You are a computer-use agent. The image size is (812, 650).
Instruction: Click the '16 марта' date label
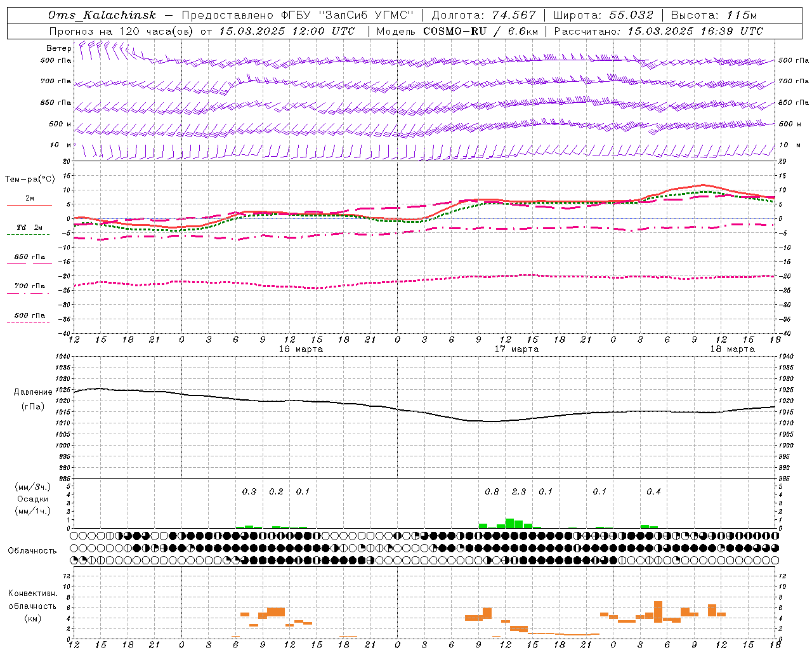point(301,349)
